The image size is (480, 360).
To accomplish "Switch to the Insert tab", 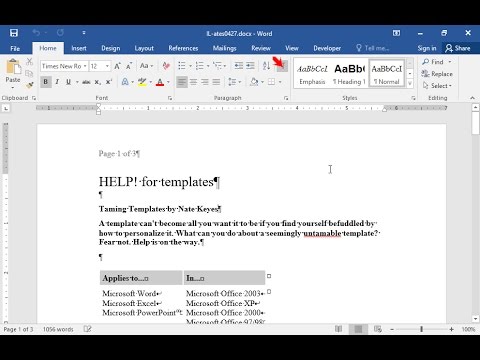I will click(x=79, y=48).
